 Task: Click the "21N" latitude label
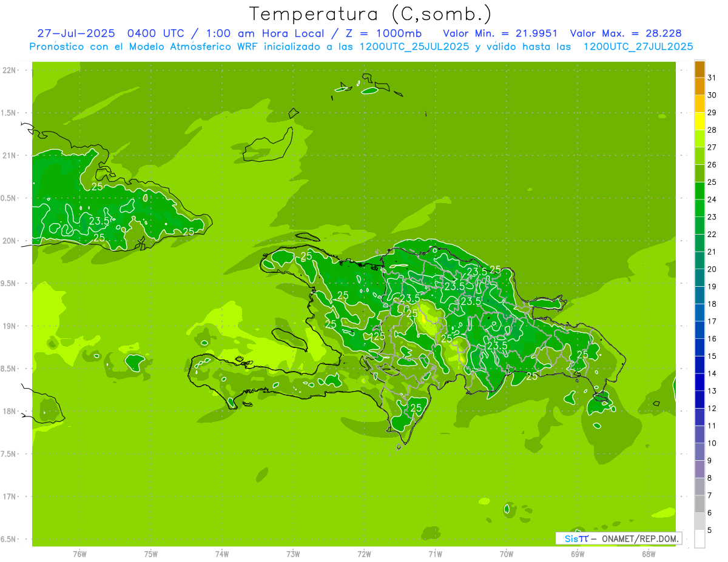[8, 156]
